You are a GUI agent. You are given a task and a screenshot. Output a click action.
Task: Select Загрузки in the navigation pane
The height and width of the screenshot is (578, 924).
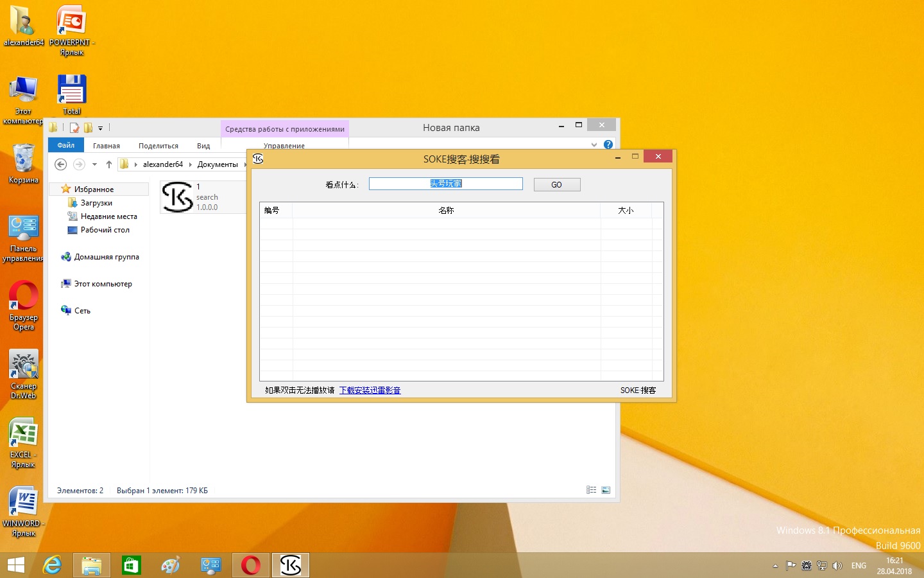96,203
